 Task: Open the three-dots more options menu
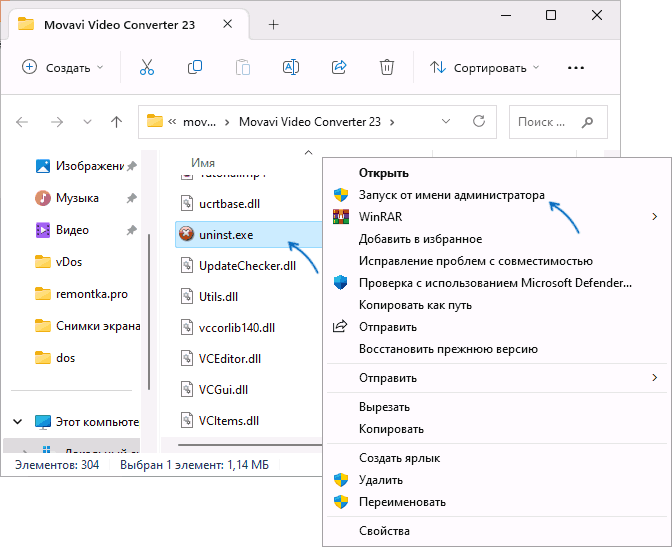576,68
